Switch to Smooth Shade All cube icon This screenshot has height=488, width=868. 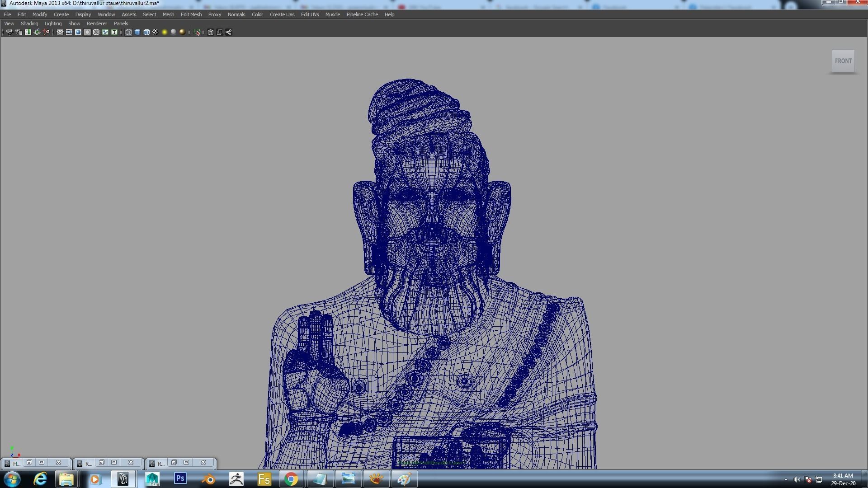pyautogui.click(x=137, y=32)
